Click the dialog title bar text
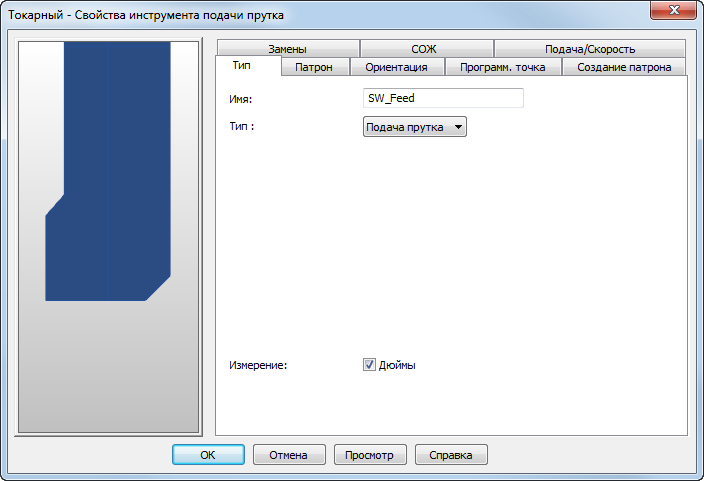 coord(146,15)
